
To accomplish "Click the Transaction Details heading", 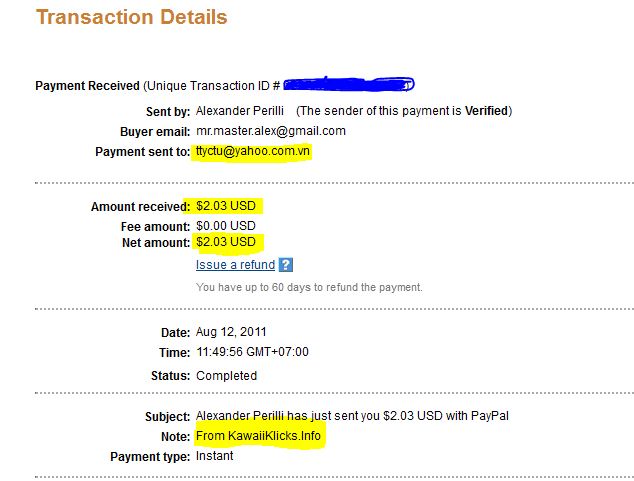I will [131, 17].
